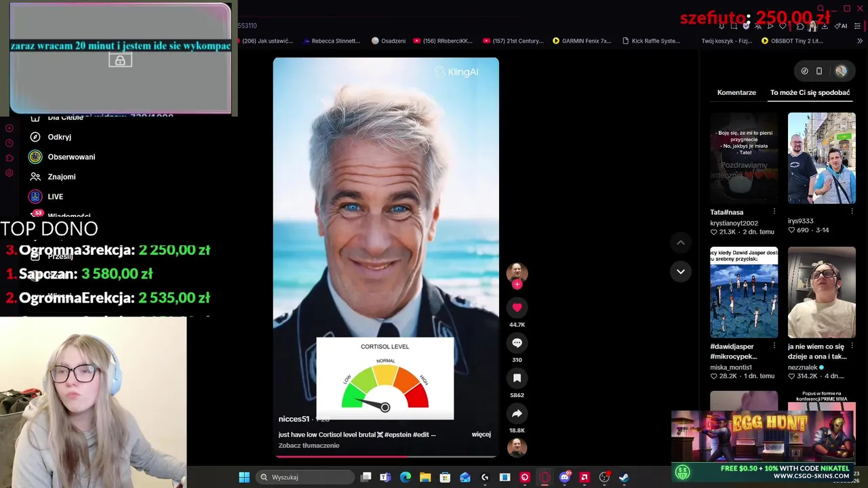Open options menu for krystianoyt2002 video
868x488 pixels.
coord(774,212)
